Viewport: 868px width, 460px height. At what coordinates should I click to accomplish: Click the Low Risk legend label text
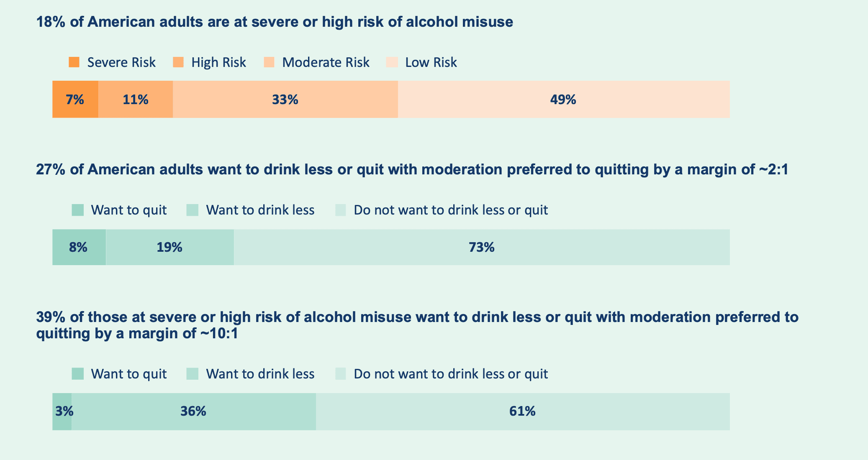coord(431,62)
